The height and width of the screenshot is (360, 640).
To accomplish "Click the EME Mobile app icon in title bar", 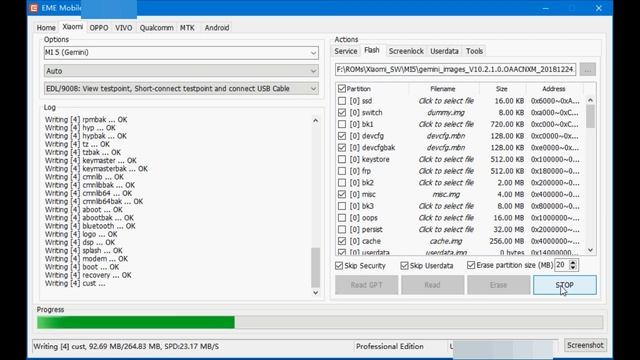I will 34,8.
